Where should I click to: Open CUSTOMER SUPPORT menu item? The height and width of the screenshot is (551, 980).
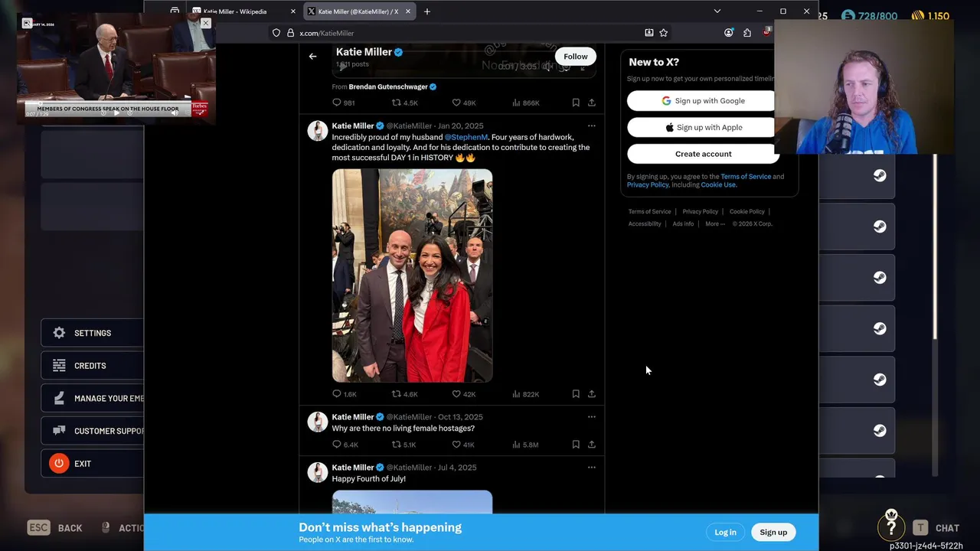click(x=93, y=431)
